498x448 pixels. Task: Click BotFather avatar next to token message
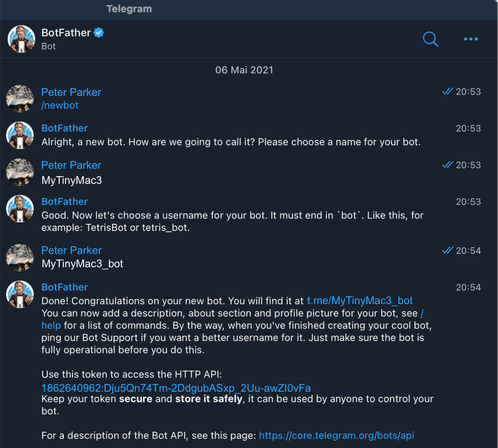(x=20, y=294)
